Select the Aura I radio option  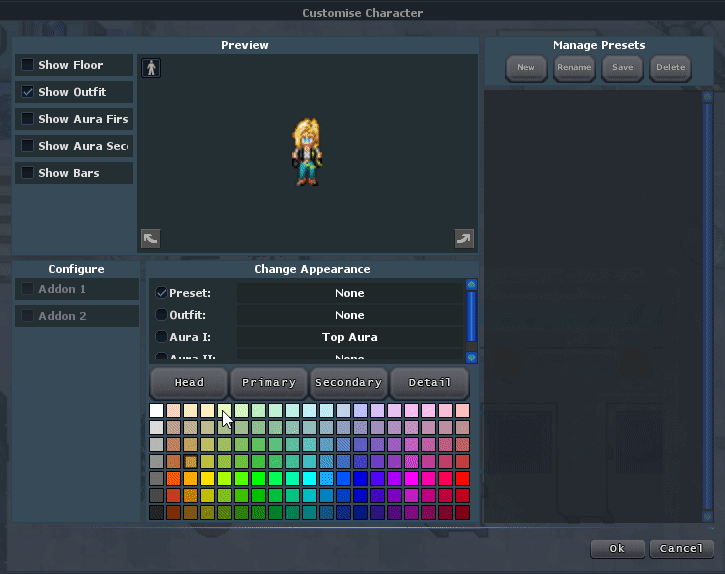tap(162, 337)
